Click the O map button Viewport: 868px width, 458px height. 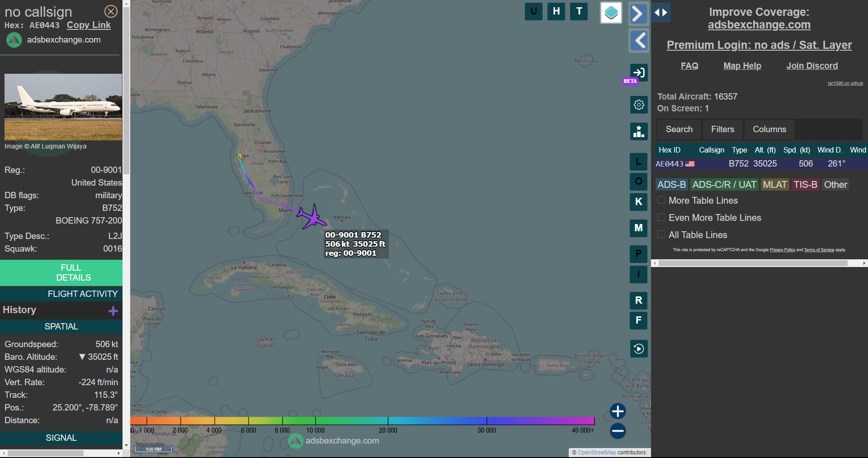point(639,181)
